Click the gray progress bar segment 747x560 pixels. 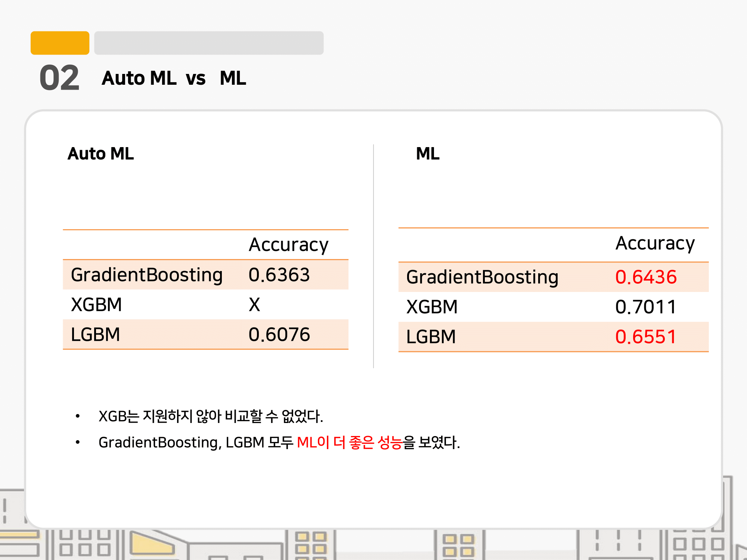(x=208, y=43)
